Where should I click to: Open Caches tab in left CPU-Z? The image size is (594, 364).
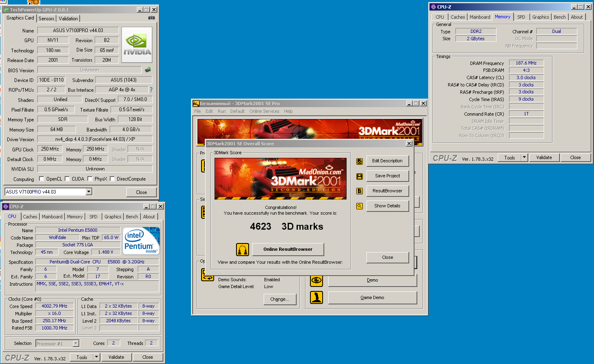tap(30, 217)
